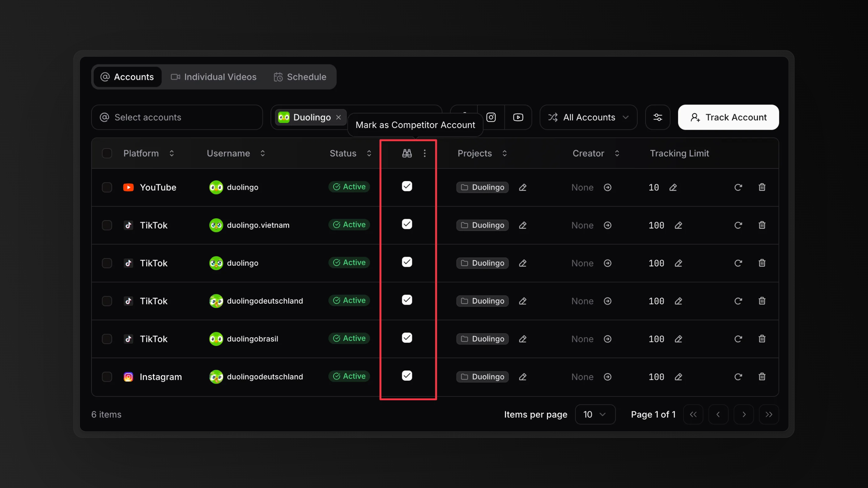Uncheck competitor mark for duolingobrasil
The image size is (868, 488).
tap(407, 338)
